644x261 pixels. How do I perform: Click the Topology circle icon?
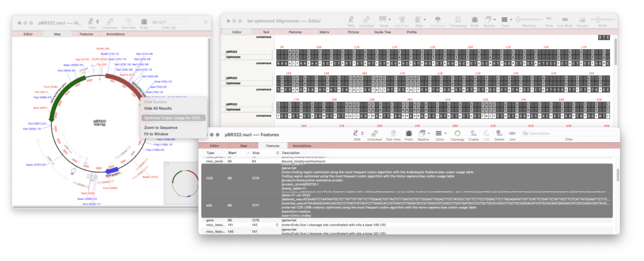tap(457, 133)
